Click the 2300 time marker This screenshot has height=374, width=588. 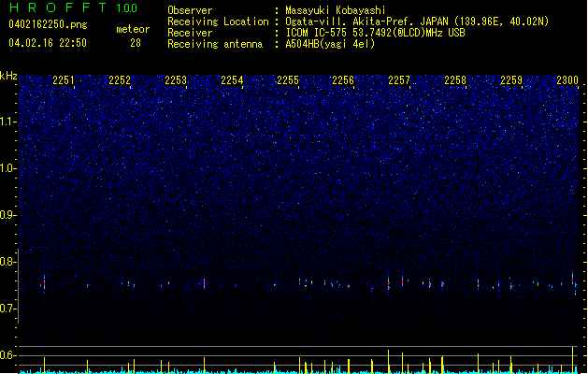[567, 79]
